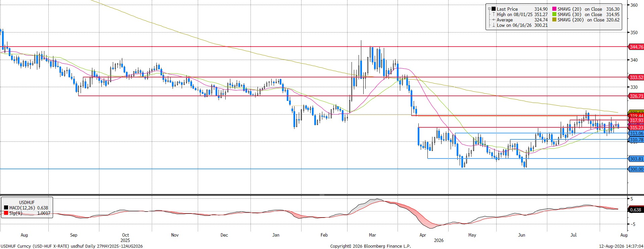Select the 326.71 red level label
644x249 pixels.
pos(636,96)
